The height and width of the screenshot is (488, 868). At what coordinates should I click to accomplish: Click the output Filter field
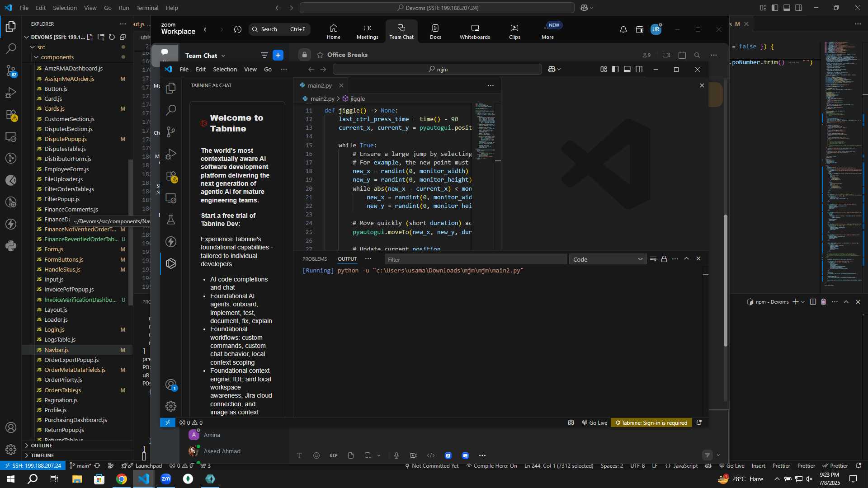(x=476, y=259)
